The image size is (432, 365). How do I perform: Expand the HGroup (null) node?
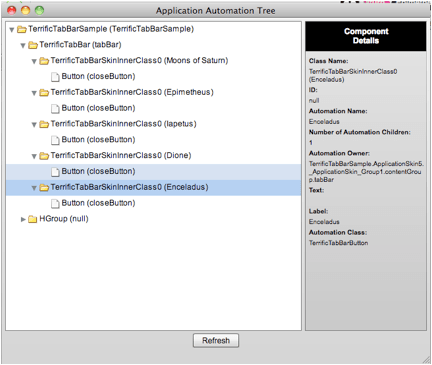point(23,219)
